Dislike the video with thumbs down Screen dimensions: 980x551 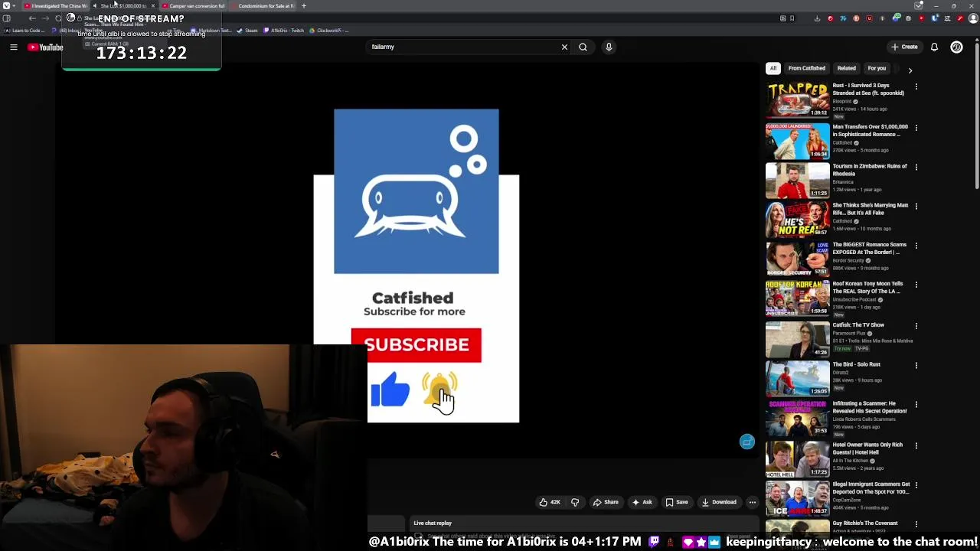click(575, 502)
